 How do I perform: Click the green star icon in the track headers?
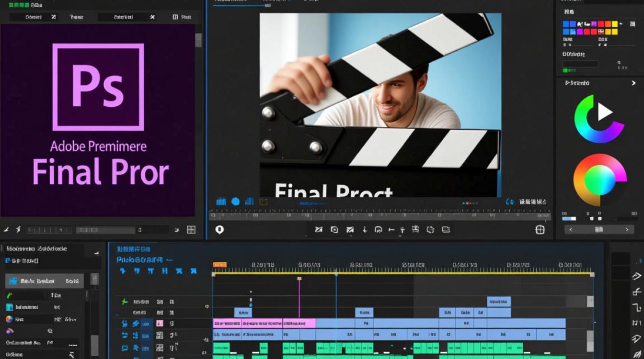[125, 302]
